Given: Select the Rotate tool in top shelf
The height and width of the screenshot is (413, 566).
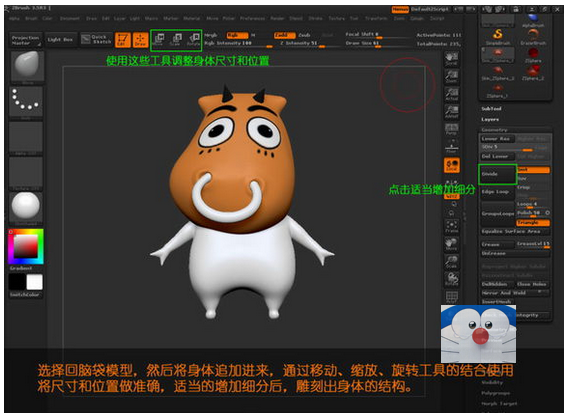Looking at the screenshot, I should (x=193, y=39).
